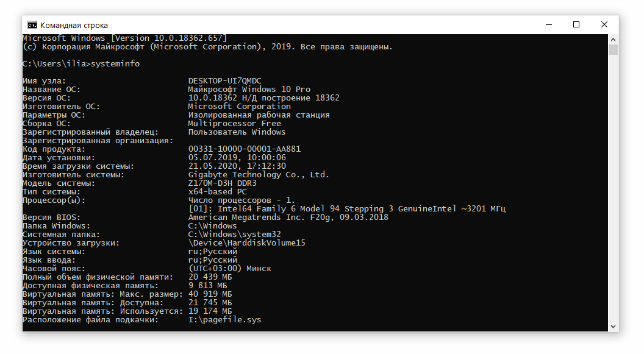
Task: Click the vertical scrollbar thumb
Action: (613, 49)
